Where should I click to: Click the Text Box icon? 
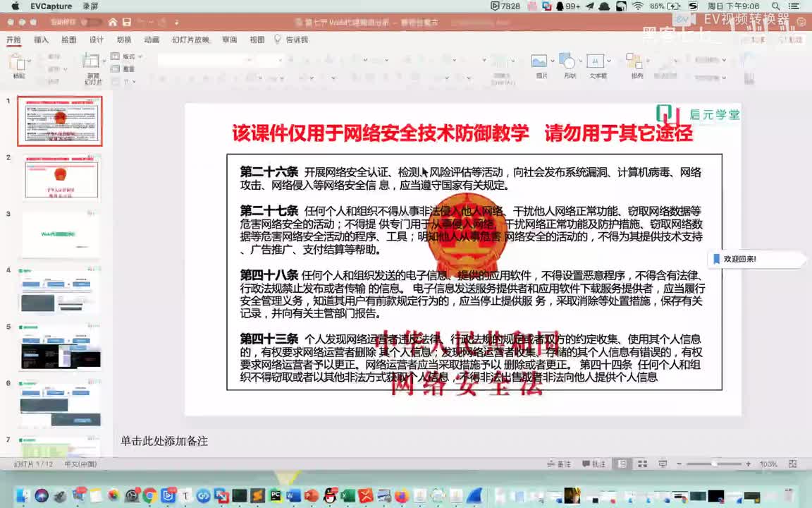[595, 61]
